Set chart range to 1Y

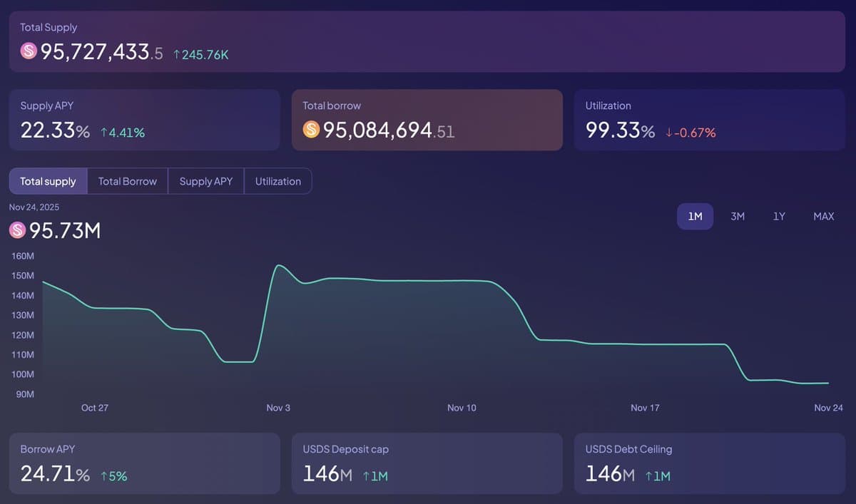point(779,216)
